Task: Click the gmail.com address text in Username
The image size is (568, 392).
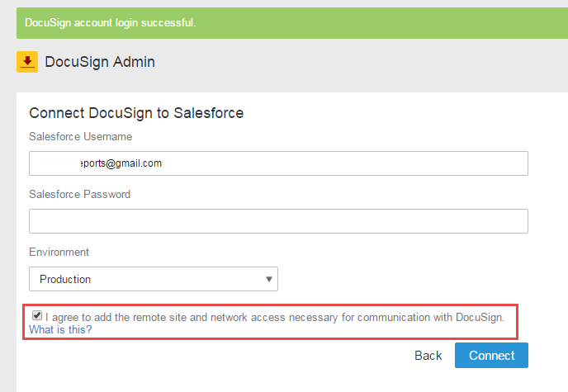Action: point(121,163)
